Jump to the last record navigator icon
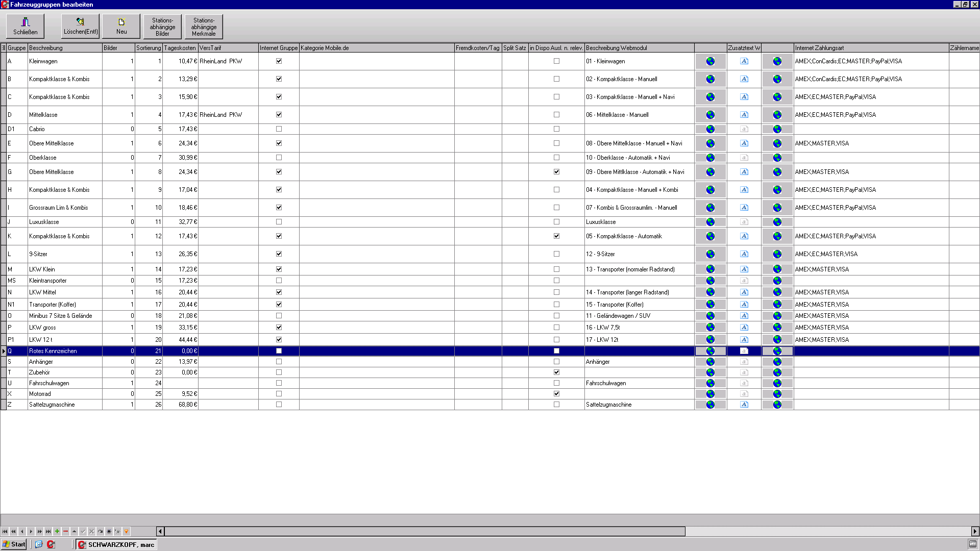 pos(48,531)
